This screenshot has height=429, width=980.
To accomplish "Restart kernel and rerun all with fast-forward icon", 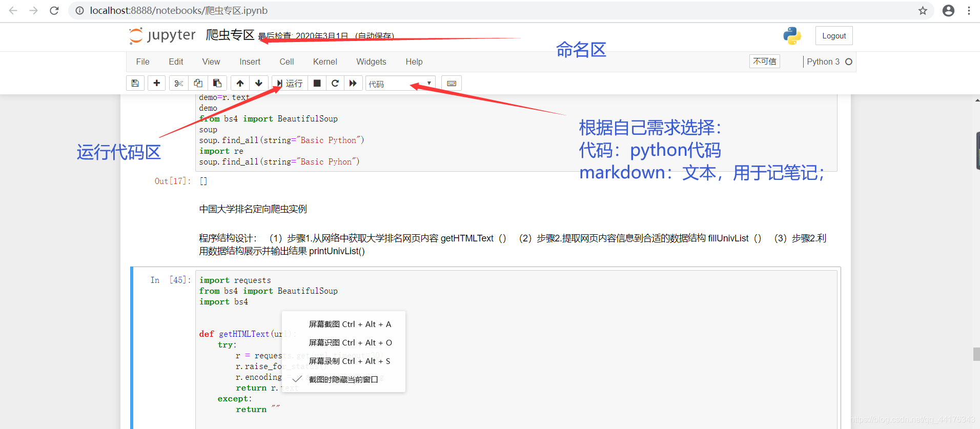I will (353, 83).
